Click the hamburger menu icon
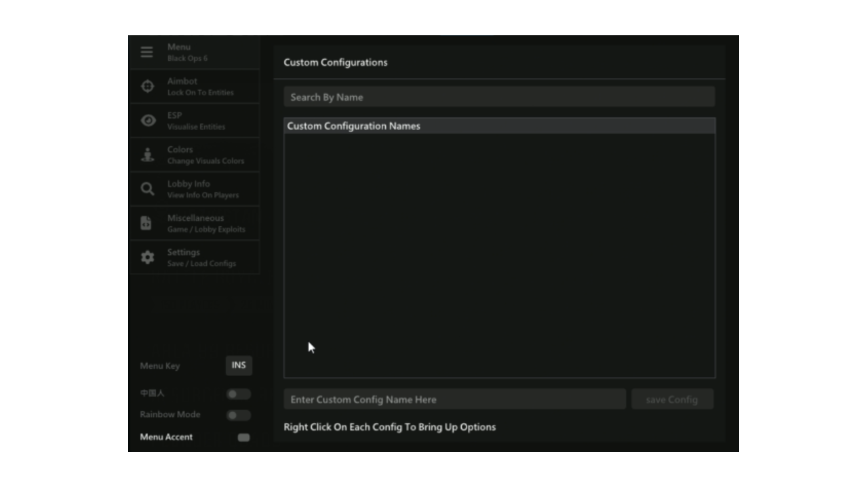868x488 pixels. pos(146,52)
